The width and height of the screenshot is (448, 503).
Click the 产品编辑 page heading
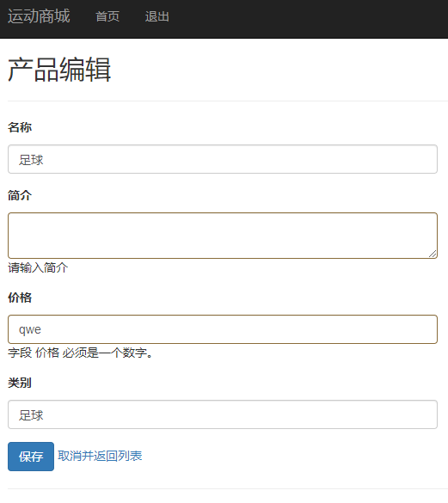59,70
